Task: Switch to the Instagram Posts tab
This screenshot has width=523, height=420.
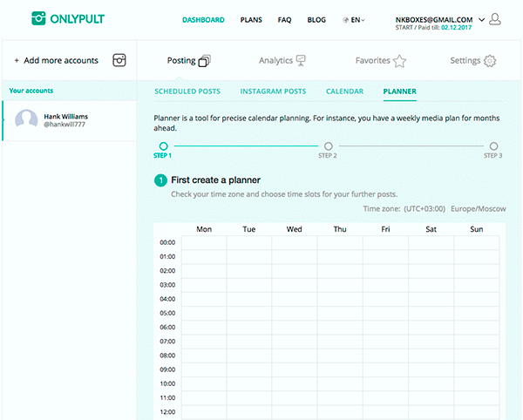Action: (x=273, y=91)
